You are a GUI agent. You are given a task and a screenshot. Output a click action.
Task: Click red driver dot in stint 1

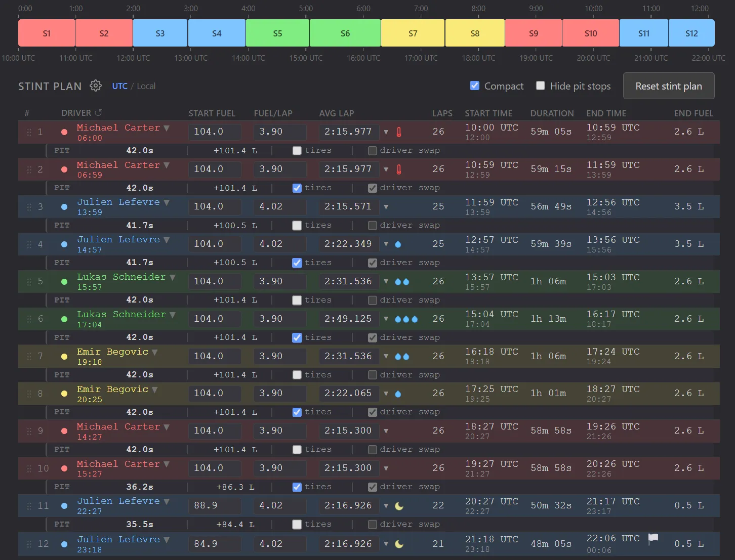tap(64, 132)
